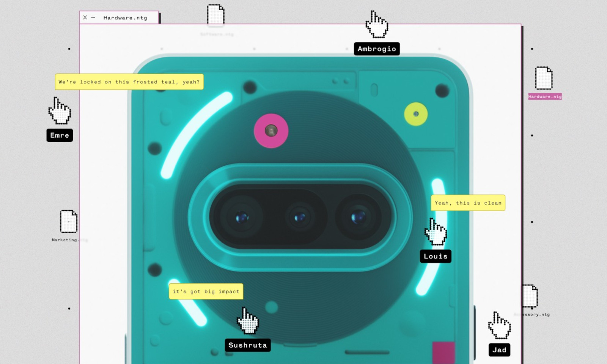Close the Hardware.ntg window

[85, 17]
